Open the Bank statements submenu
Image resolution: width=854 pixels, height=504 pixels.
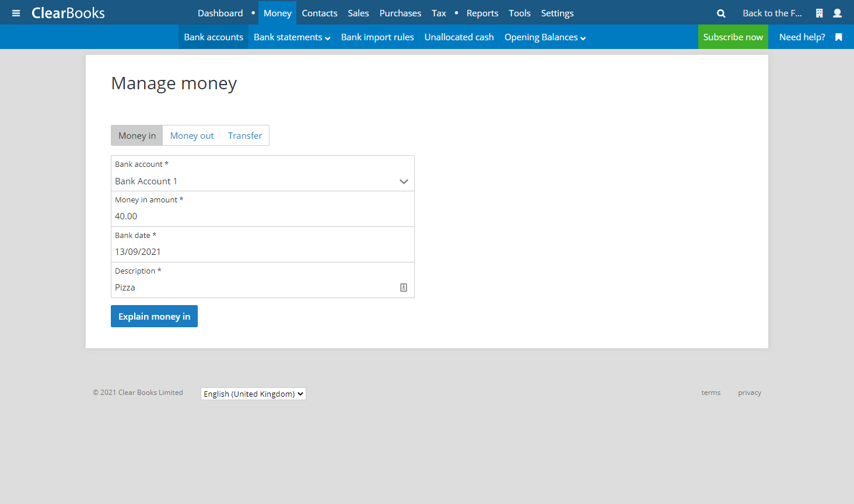pyautogui.click(x=292, y=37)
